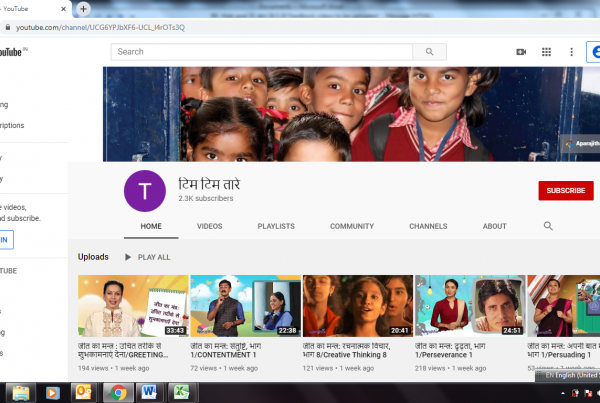Open the ABOUT tab

(494, 226)
